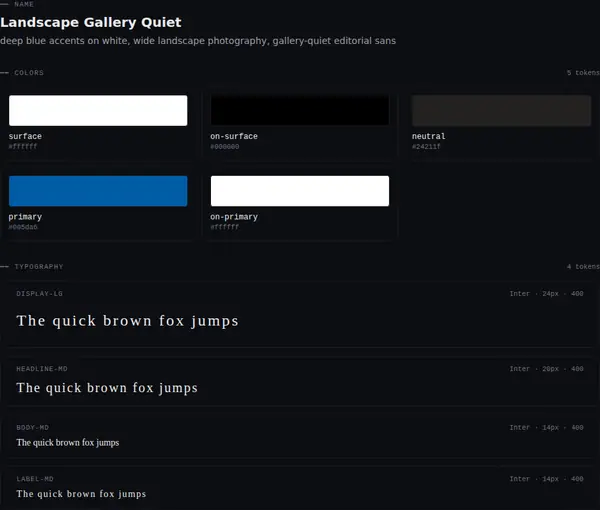Click the LABEL-MD token label

pyautogui.click(x=35, y=479)
